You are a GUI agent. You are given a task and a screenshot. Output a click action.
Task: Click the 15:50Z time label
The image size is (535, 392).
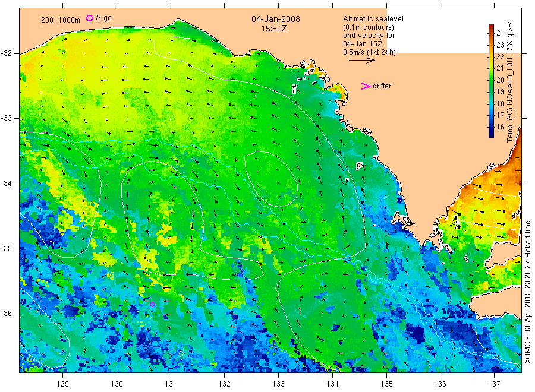[274, 29]
